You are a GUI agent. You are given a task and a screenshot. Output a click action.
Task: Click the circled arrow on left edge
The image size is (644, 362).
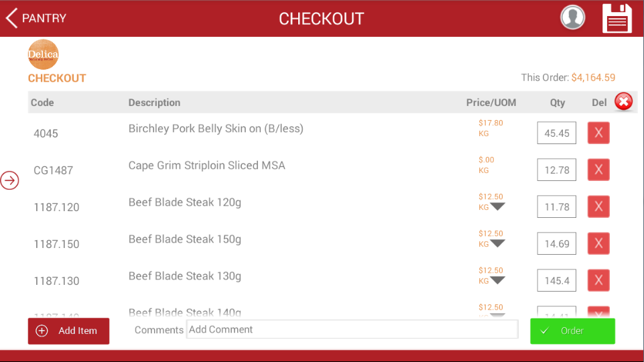[x=9, y=180]
